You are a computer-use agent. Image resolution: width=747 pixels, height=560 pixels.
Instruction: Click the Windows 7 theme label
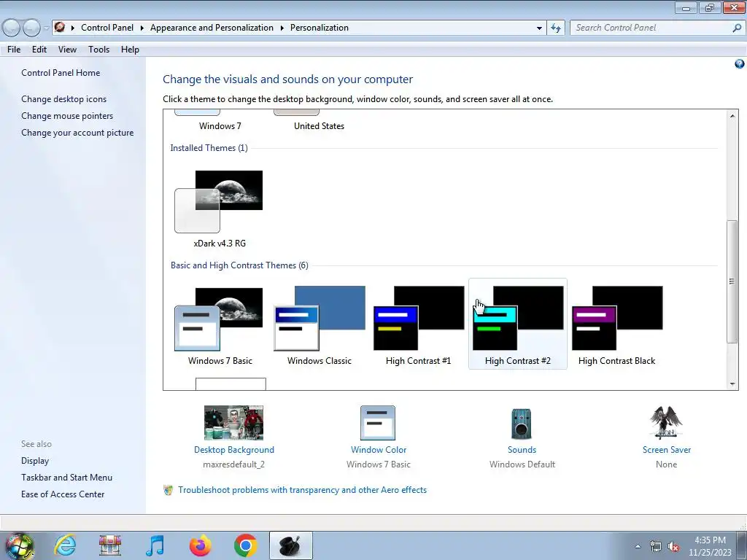[x=220, y=126]
